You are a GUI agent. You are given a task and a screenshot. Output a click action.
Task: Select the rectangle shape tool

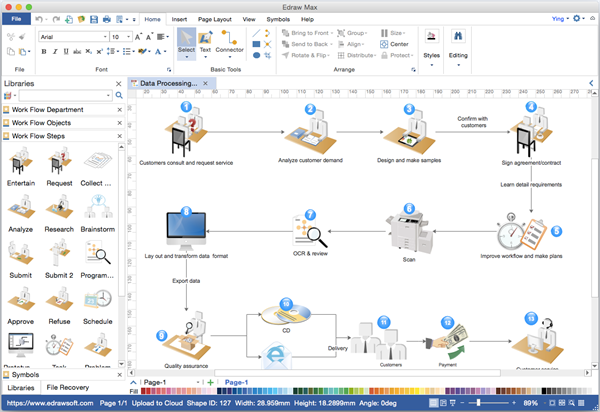pos(256,44)
